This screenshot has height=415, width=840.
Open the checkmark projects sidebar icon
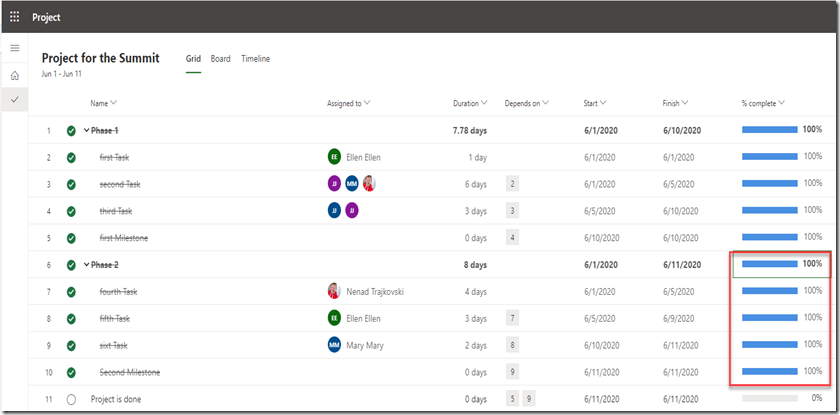click(x=14, y=100)
